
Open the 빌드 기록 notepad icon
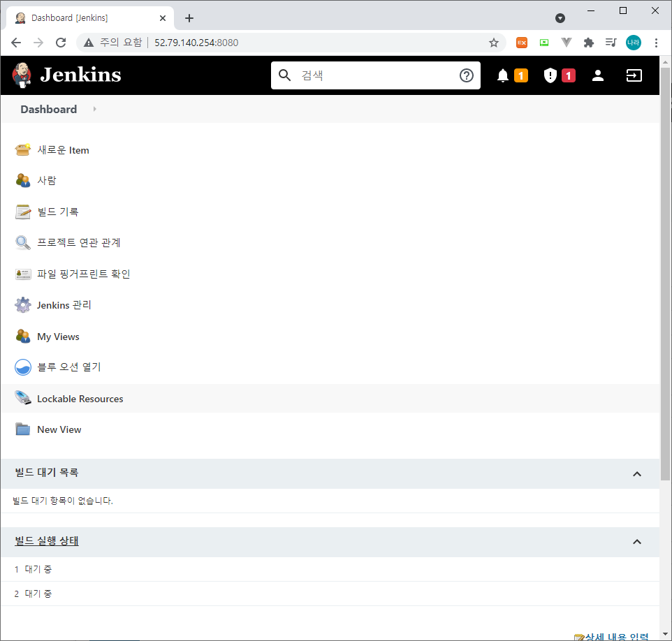[x=23, y=212]
